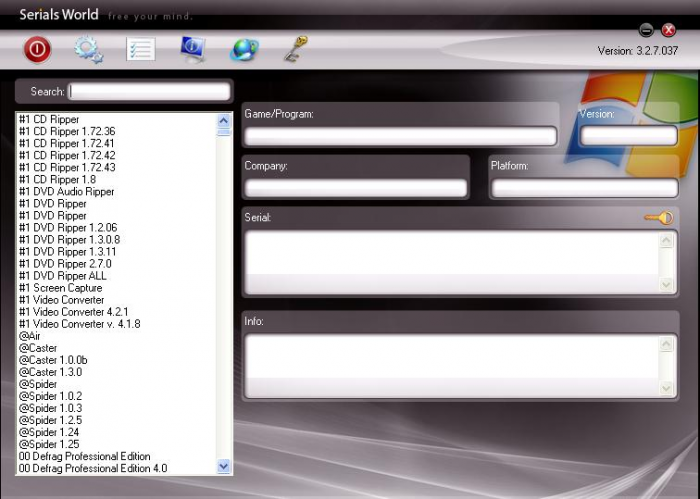Focus the Search input field
Screen dimensions: 700x499
click(x=149, y=91)
